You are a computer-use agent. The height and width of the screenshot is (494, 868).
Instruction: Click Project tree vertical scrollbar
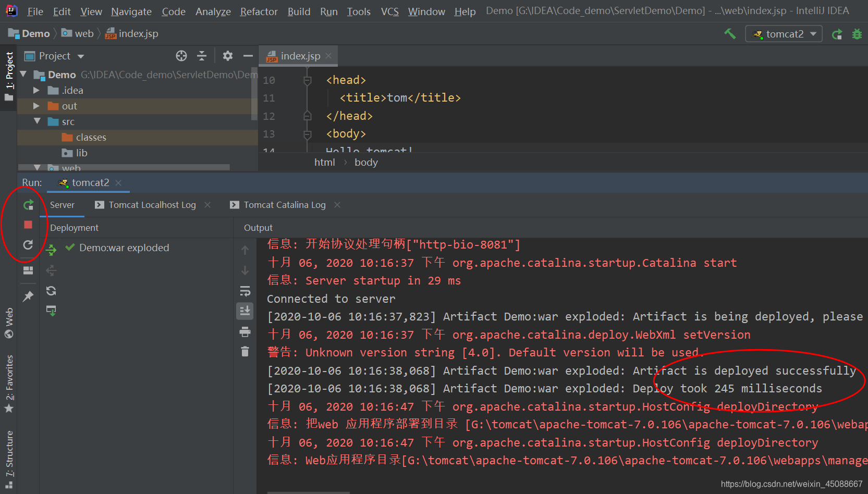click(x=254, y=94)
